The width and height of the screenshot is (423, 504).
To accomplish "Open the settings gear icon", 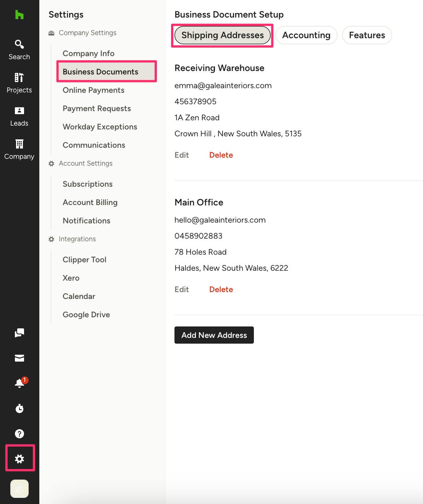I will pyautogui.click(x=19, y=459).
